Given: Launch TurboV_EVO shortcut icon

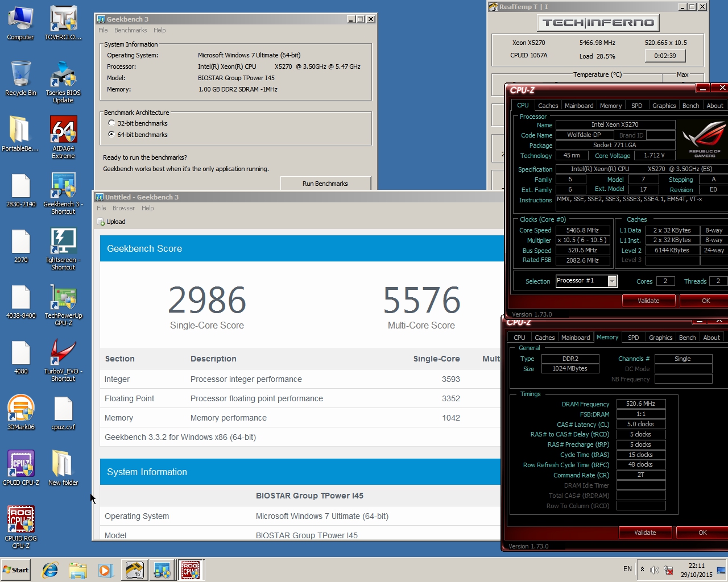Looking at the screenshot, I should coord(63,361).
